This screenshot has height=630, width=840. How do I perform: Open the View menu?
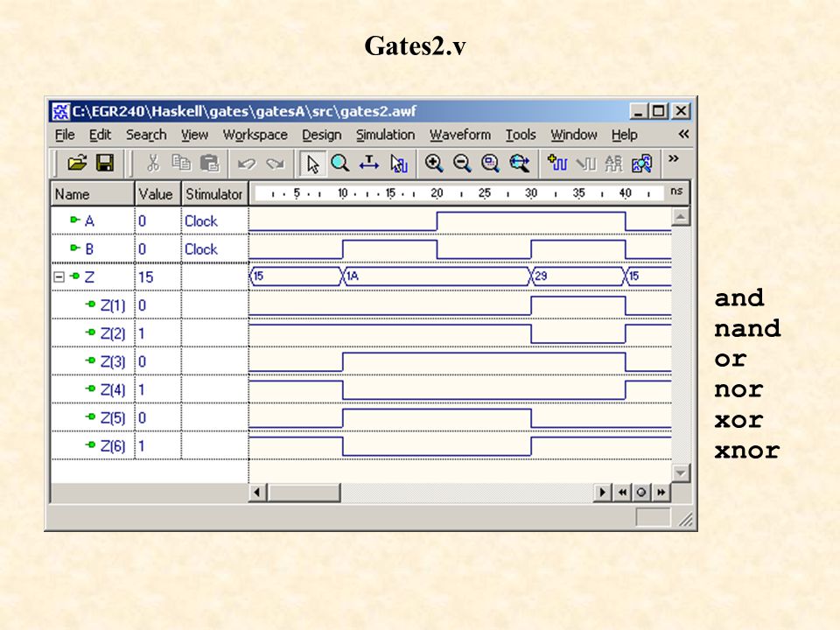(194, 135)
